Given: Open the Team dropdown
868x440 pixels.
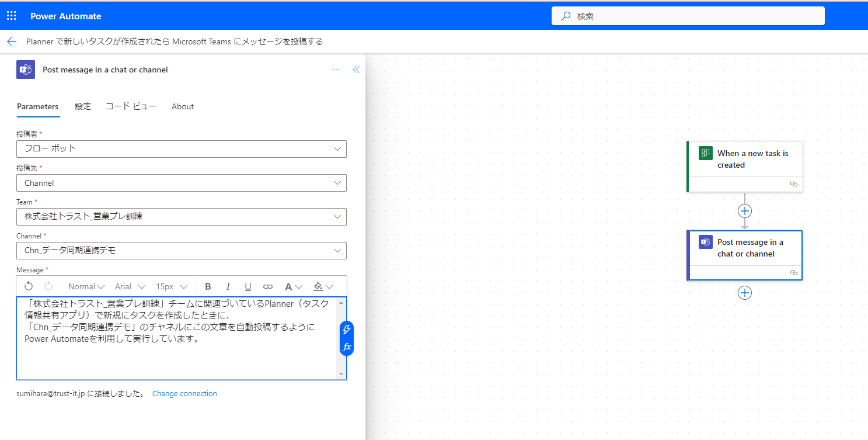Looking at the screenshot, I should [x=182, y=216].
